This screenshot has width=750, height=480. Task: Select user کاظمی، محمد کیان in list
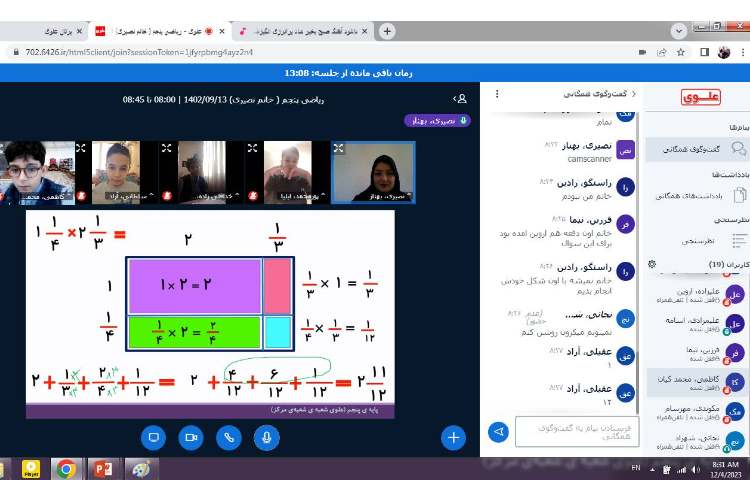(698, 382)
